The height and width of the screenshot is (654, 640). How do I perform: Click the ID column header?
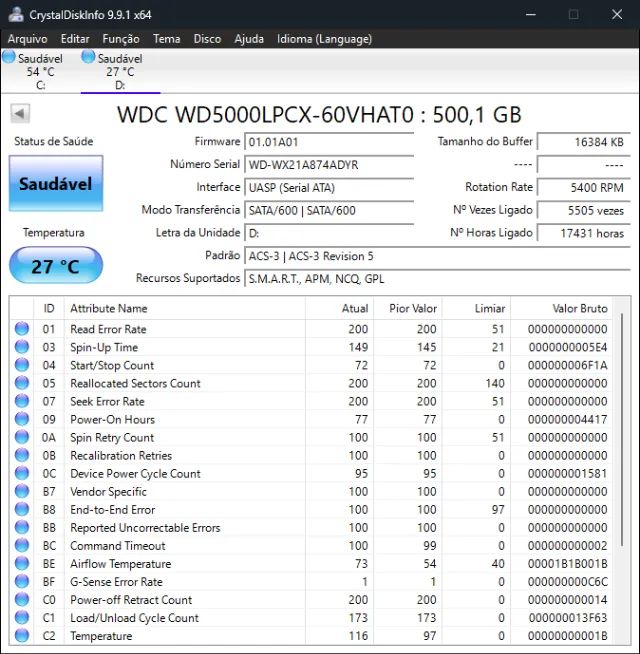point(49,308)
